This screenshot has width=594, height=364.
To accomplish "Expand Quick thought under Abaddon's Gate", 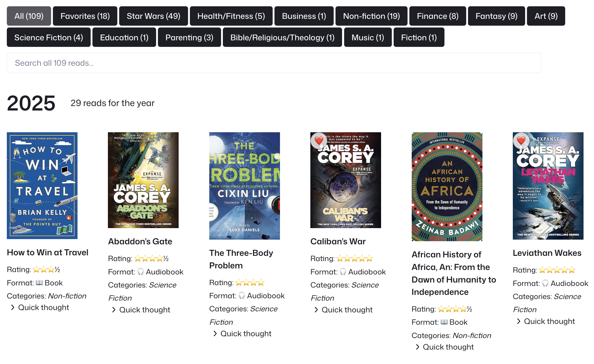I will pos(142,310).
